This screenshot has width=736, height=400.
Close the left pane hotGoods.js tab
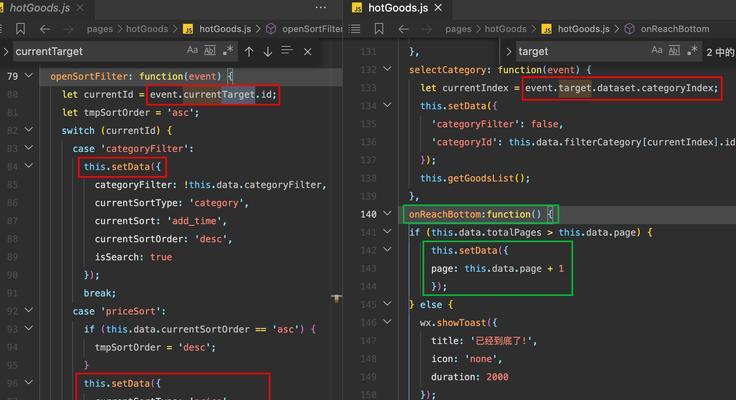point(80,8)
